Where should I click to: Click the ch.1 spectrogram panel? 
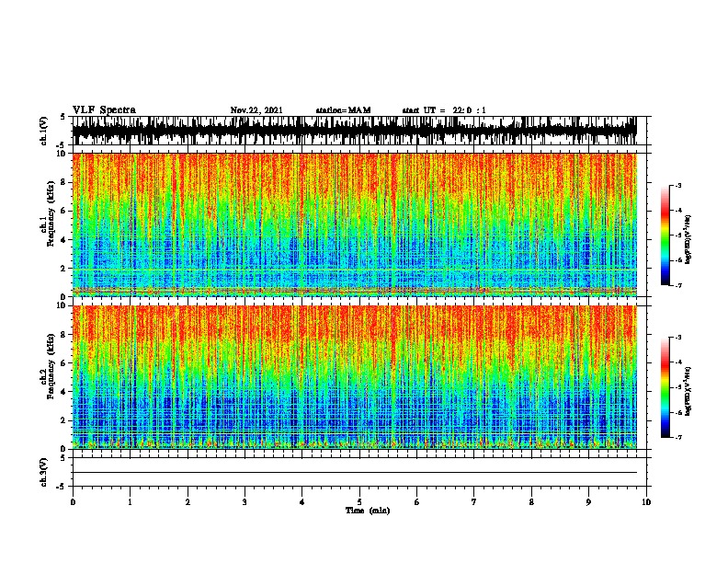(x=354, y=224)
